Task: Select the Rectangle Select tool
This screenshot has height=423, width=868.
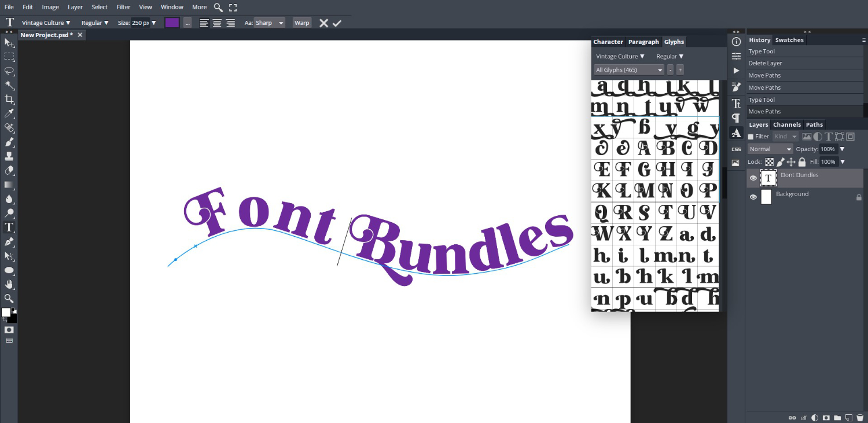Action: 9,57
